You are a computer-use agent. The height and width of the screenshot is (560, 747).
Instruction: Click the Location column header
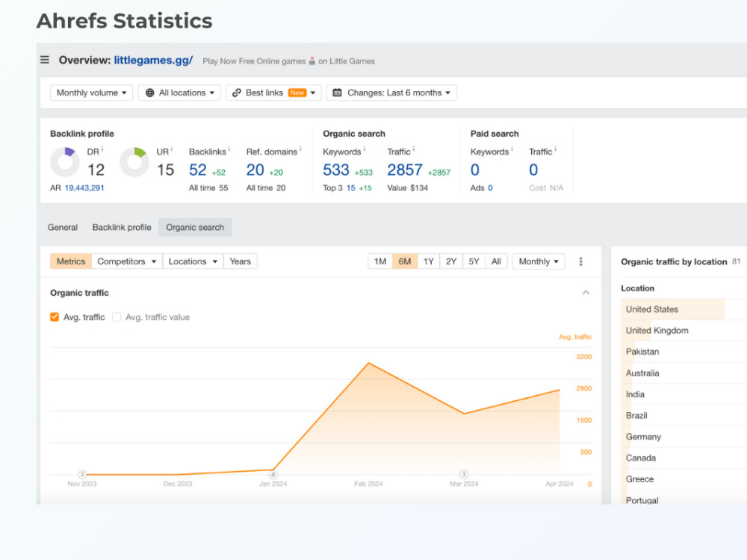(637, 288)
